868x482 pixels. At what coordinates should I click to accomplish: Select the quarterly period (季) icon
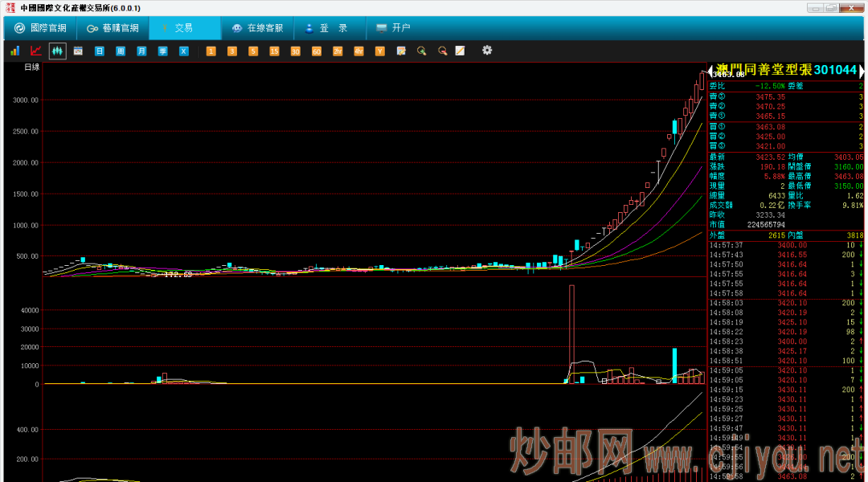coord(162,51)
